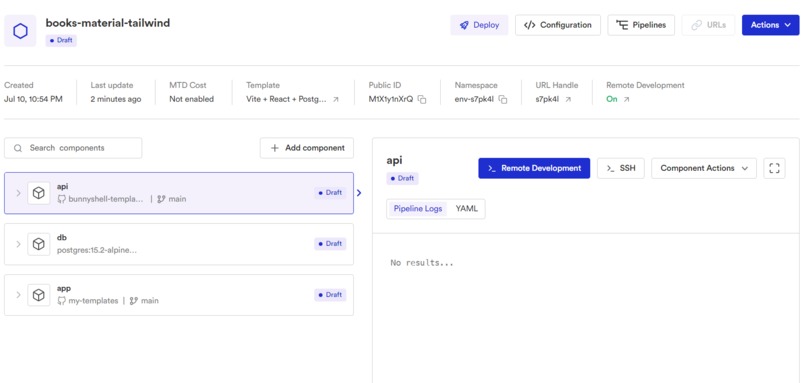Open SSH for api component
Screen dimensions: 806x383
pyautogui.click(x=620, y=168)
